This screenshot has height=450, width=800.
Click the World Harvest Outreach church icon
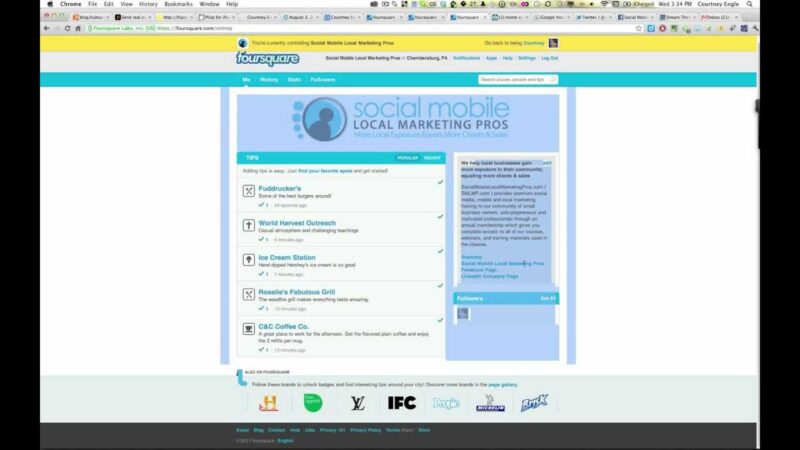tap(248, 225)
